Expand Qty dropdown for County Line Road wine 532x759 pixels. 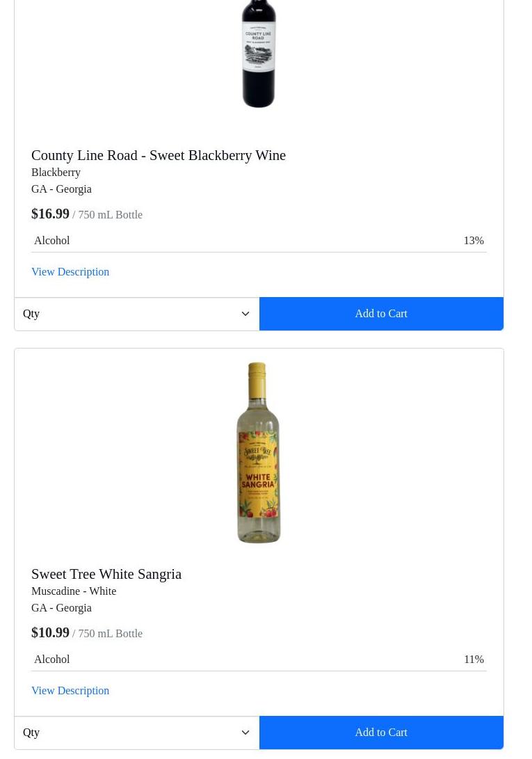(136, 314)
